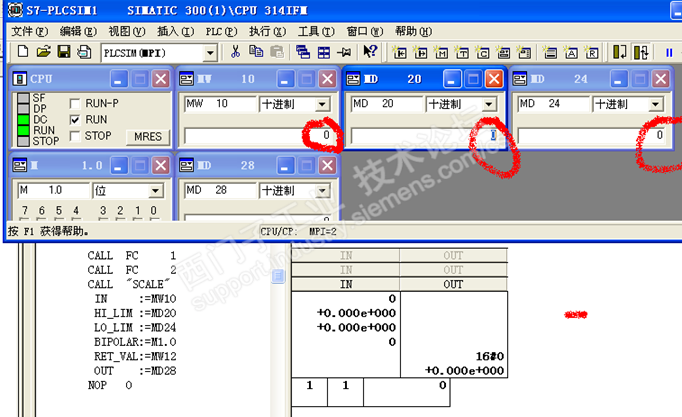Minimize the MD 28 sub-window
The width and height of the screenshot is (682, 417).
point(285,166)
